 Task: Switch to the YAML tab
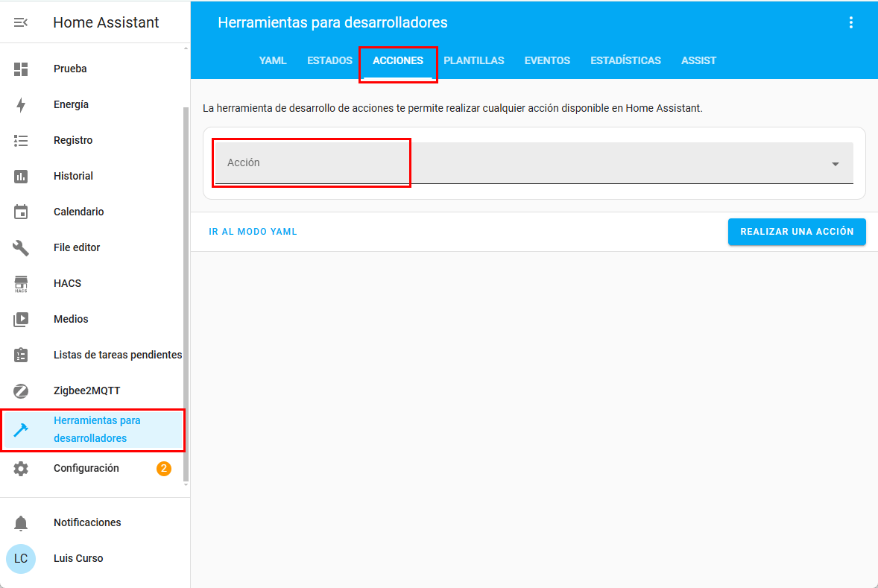coord(273,60)
